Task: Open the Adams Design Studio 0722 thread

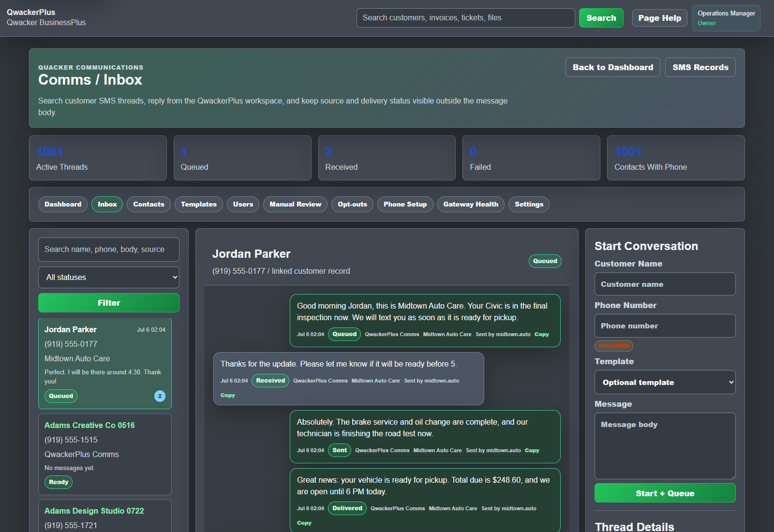Action: click(x=105, y=516)
